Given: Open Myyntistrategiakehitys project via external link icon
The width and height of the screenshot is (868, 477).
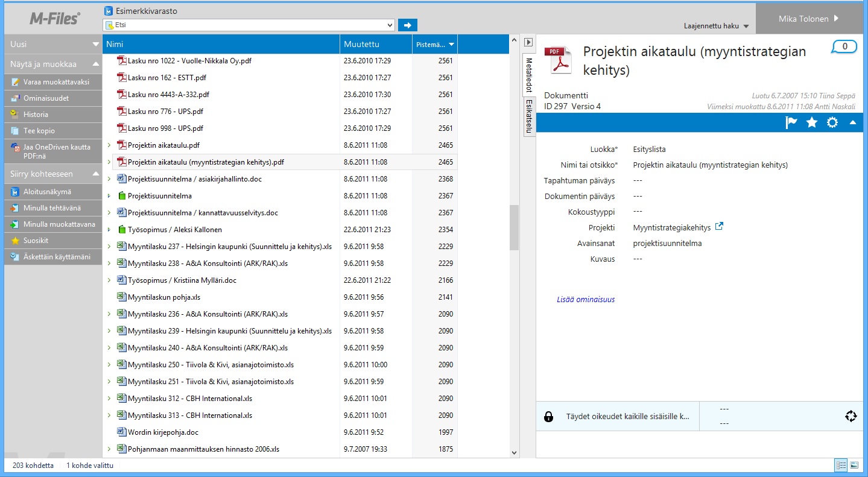Looking at the screenshot, I should (718, 227).
